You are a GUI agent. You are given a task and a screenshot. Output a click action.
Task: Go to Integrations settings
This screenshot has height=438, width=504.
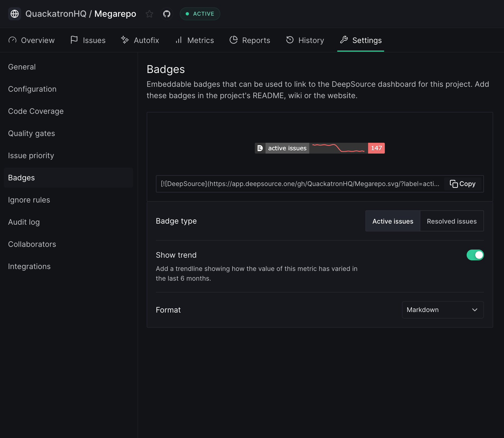click(x=68, y=266)
